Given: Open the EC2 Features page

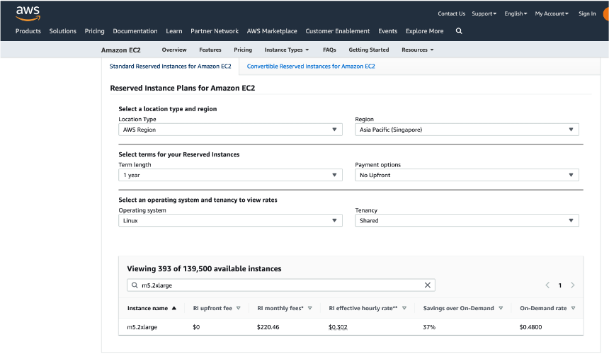Looking at the screenshot, I should [x=210, y=50].
